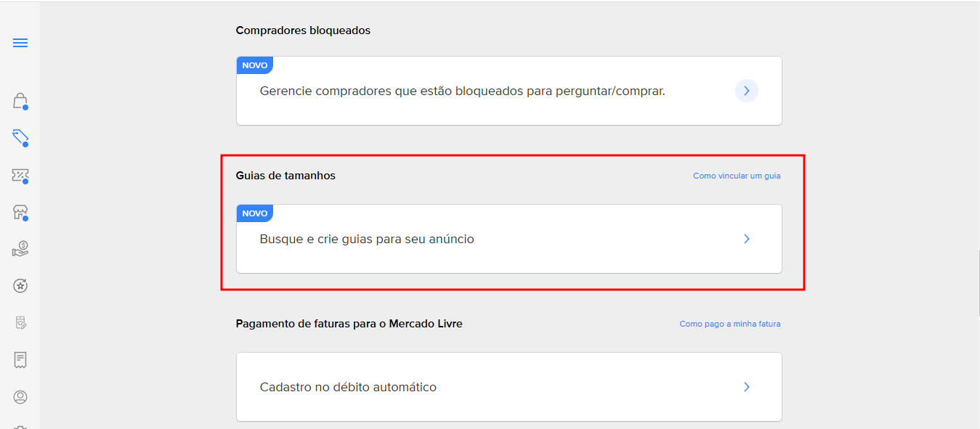Select the price tag sidebar icon
The height and width of the screenshot is (429, 980).
[x=20, y=137]
